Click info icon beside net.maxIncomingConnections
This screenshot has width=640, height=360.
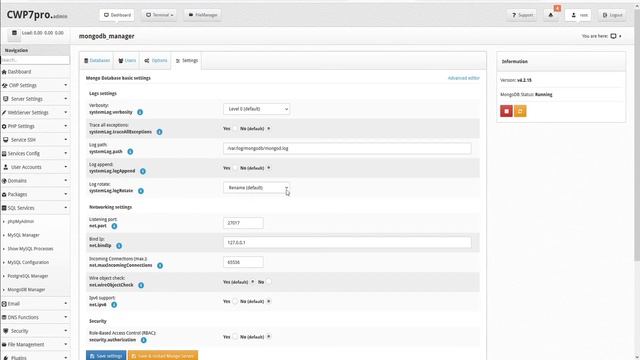(x=160, y=266)
